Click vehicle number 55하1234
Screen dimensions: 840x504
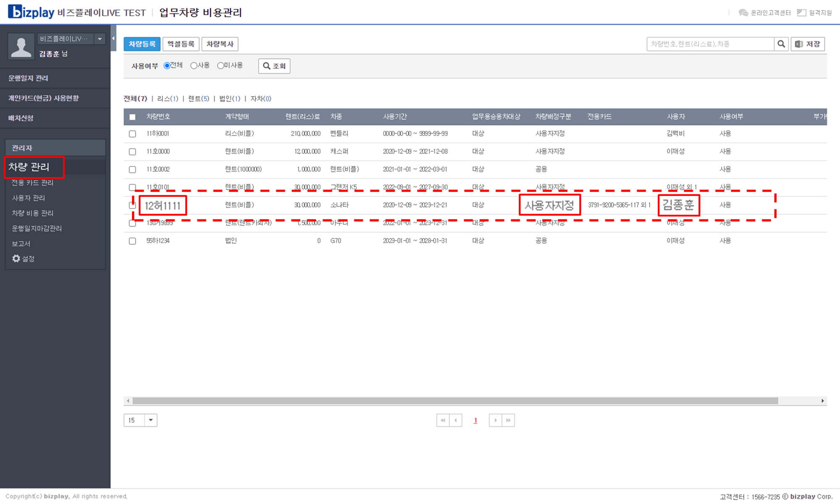click(157, 240)
